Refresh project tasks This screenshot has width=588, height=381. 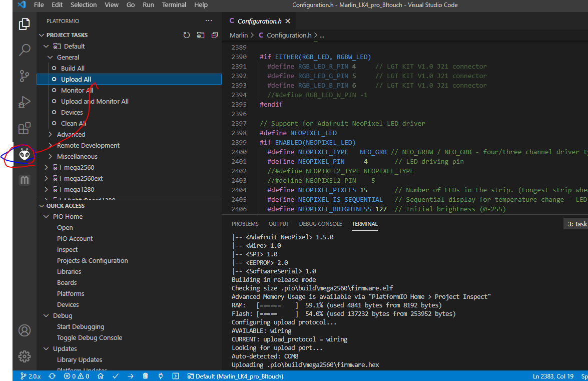[186, 35]
